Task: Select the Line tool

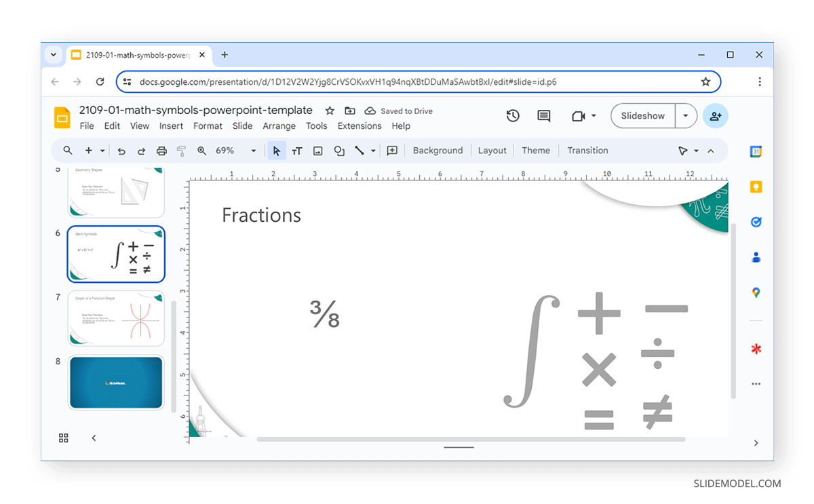Action: coord(360,150)
